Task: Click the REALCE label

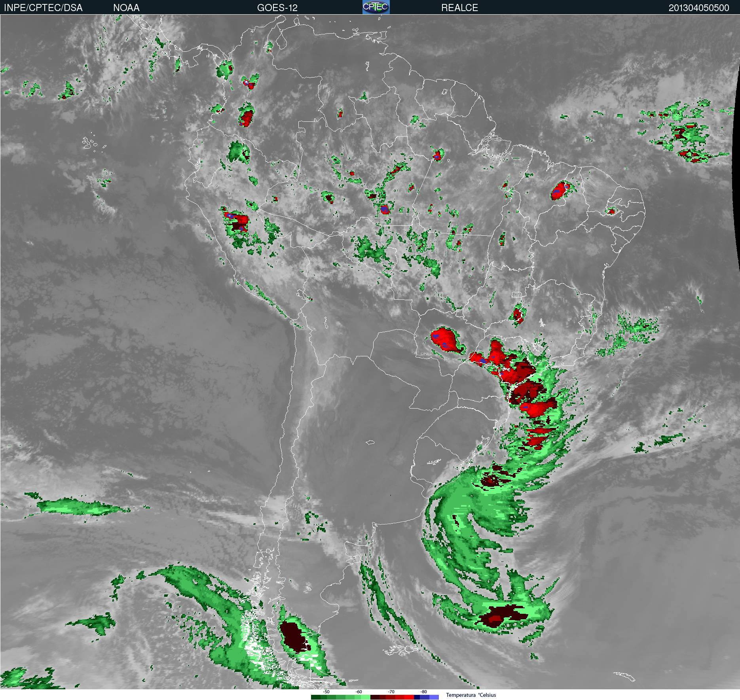Action: 459,8
